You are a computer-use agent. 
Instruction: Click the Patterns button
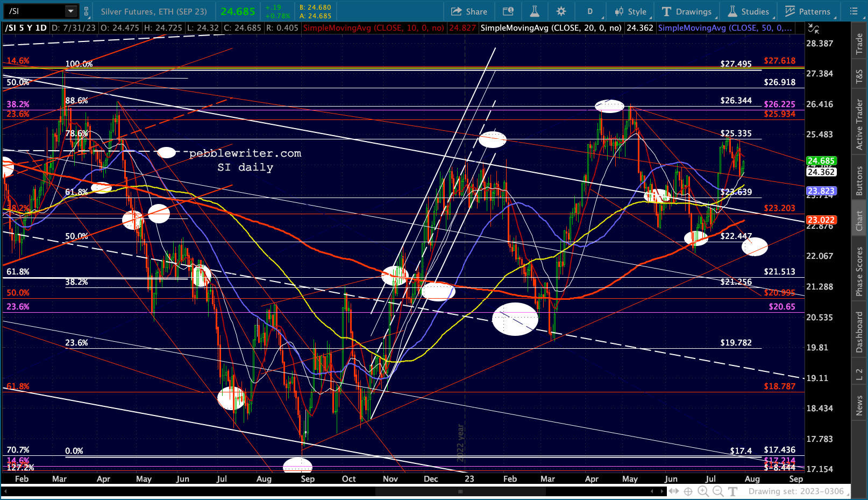[x=808, y=11]
